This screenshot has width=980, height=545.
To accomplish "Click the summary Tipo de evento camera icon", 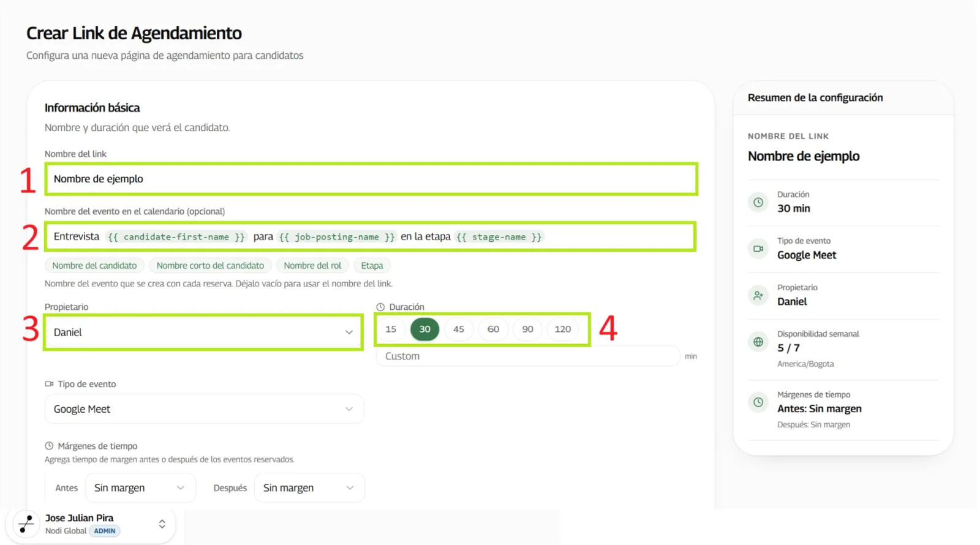I will coord(758,249).
